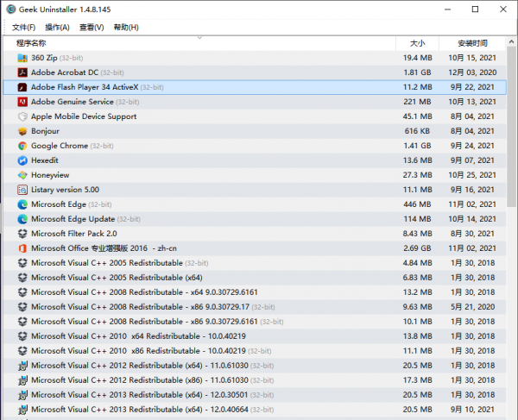Click the Bonjour program icon
The height and width of the screenshot is (420, 518).
click(x=22, y=131)
